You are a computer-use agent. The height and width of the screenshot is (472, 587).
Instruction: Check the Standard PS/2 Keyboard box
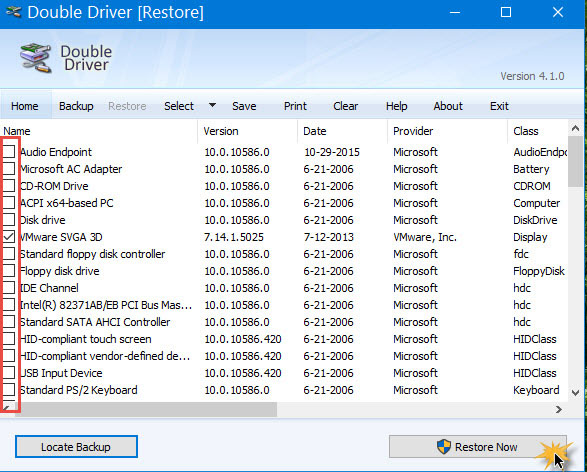[9, 390]
